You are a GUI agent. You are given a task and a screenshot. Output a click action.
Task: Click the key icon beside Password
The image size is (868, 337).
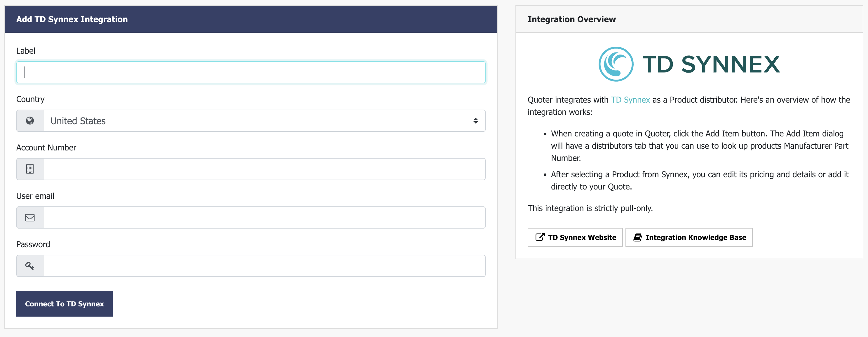pyautogui.click(x=30, y=266)
